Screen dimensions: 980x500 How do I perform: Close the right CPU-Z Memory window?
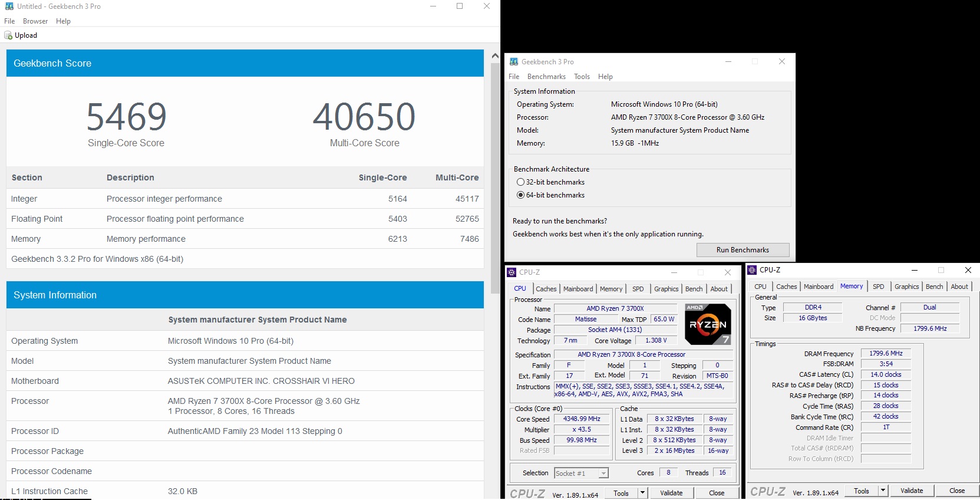coord(968,270)
